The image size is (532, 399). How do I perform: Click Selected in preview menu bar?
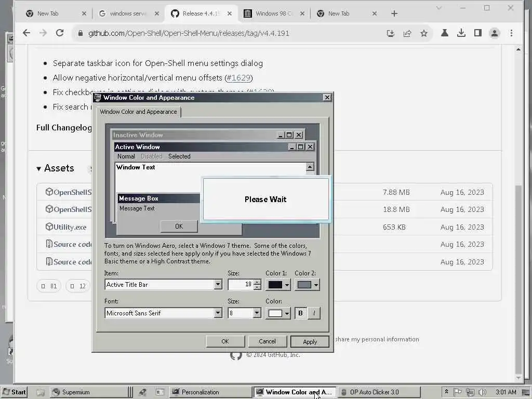(x=179, y=156)
